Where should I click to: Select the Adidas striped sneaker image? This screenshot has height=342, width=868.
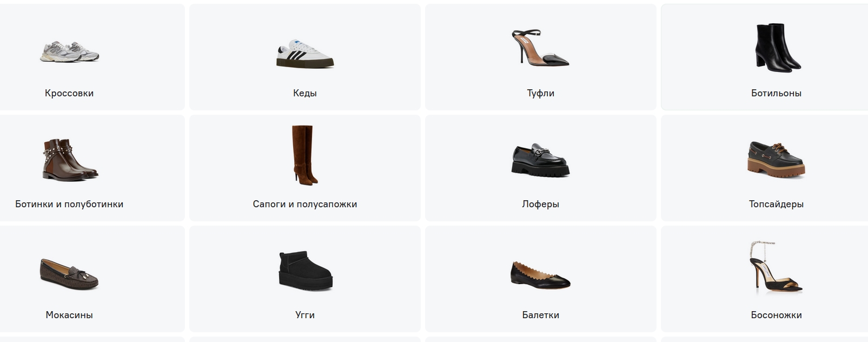[x=305, y=53]
